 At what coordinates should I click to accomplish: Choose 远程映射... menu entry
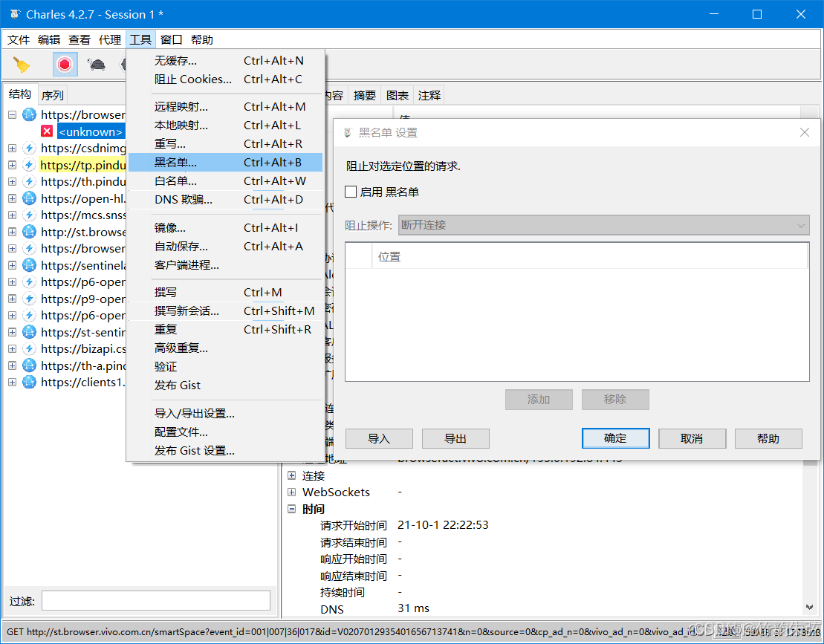225,107
